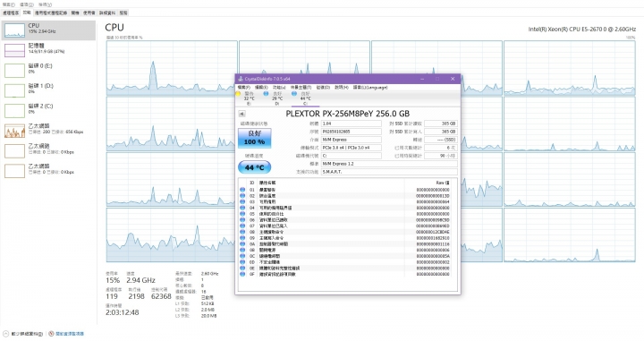This screenshot has height=341, width=644.
Task: Click the serial number field P02650102605
Action: click(x=352, y=132)
